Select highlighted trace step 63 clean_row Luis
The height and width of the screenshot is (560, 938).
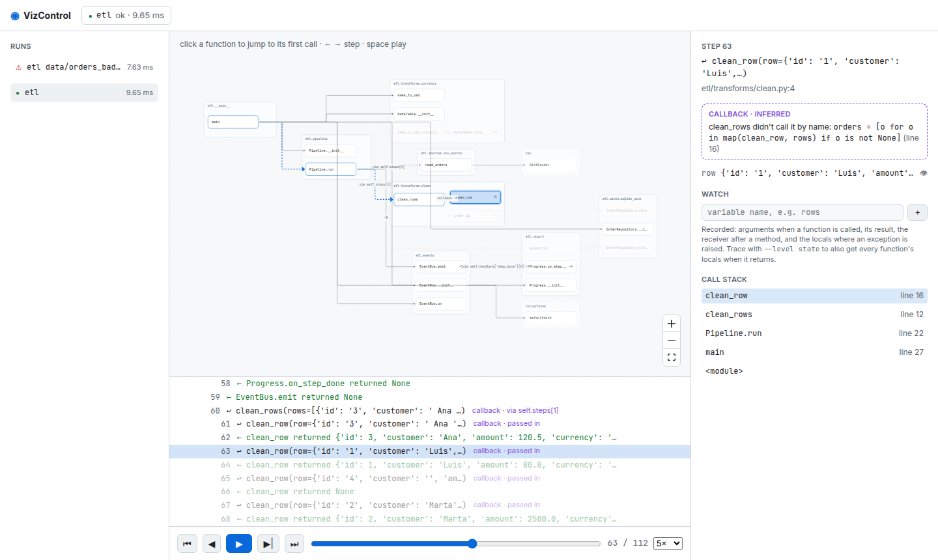(x=430, y=451)
